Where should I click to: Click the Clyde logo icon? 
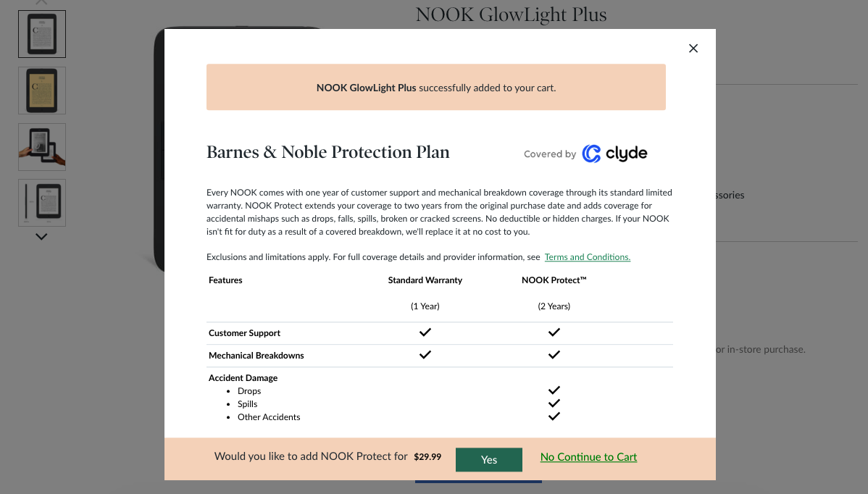point(591,154)
